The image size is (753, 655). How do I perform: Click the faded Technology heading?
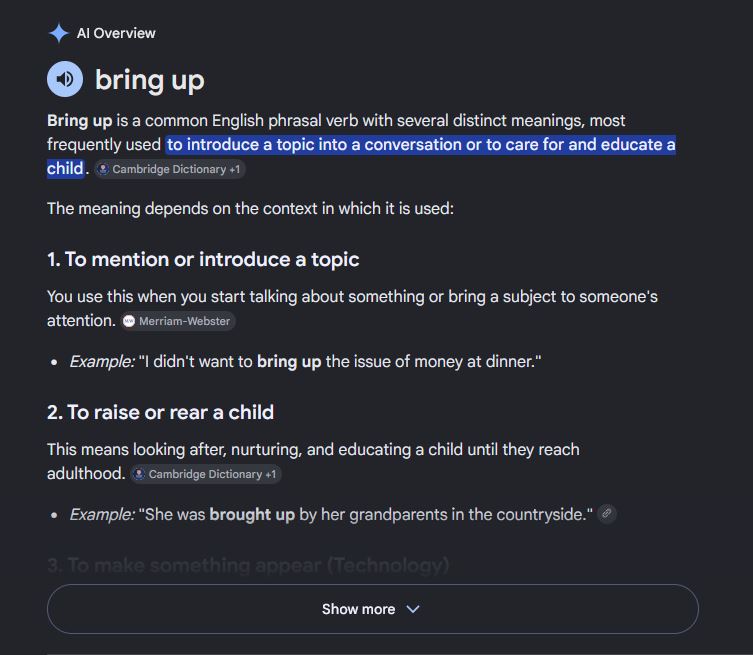pos(248,565)
